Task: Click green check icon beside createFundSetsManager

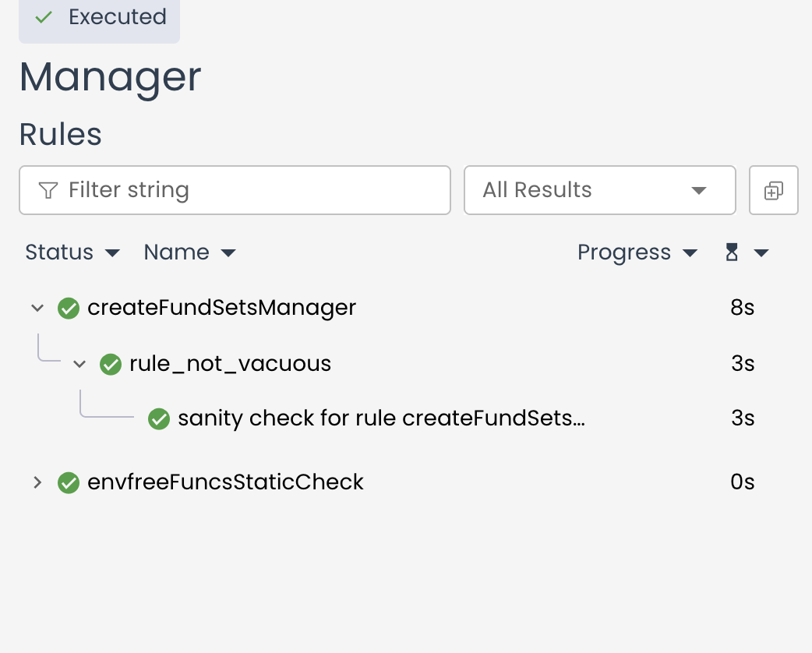Action: click(x=69, y=309)
